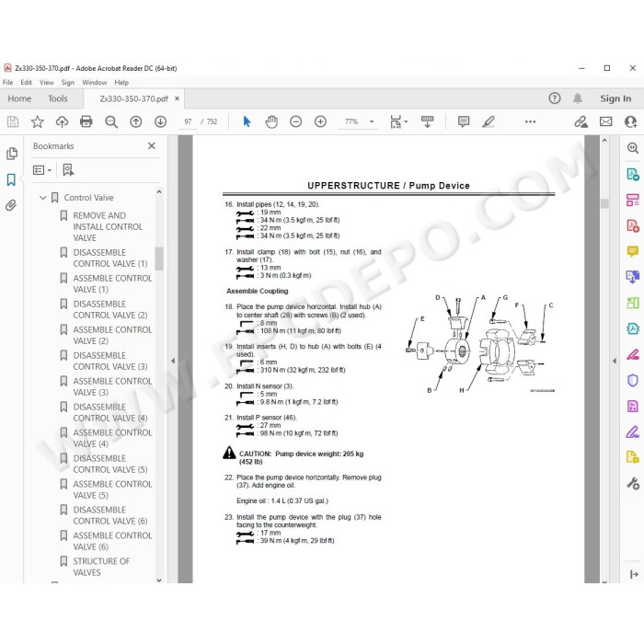The image size is (644, 644).
Task: Click the Save file icon
Action: [x=13, y=121]
